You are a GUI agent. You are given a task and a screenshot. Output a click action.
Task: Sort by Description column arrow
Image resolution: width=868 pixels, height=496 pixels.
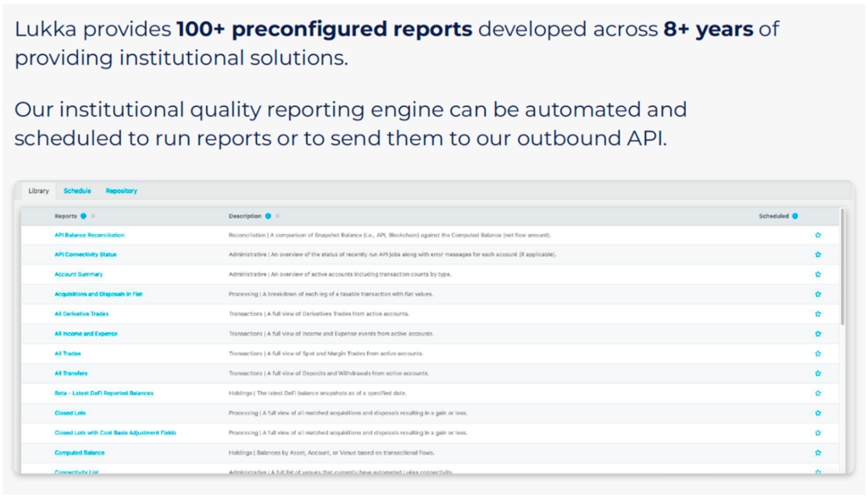click(x=277, y=216)
